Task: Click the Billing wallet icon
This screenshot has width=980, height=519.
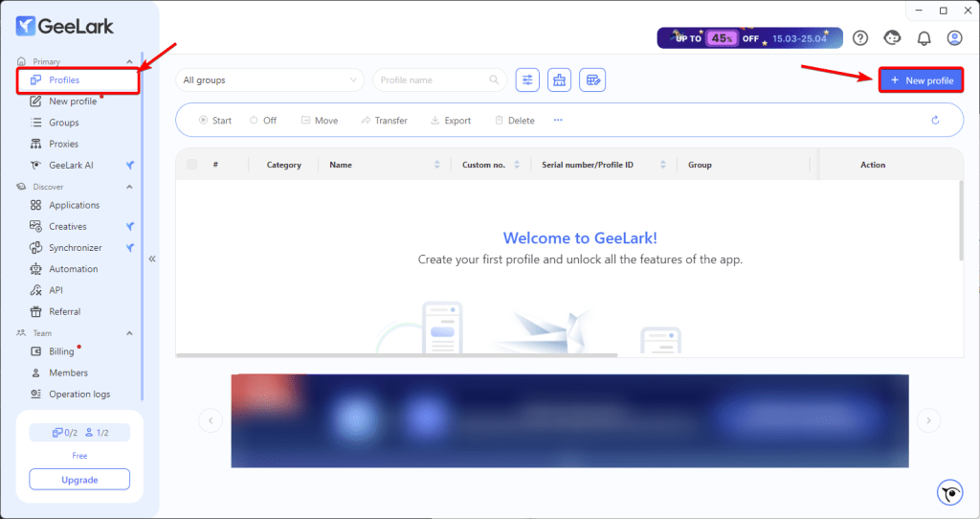Action: 35,351
